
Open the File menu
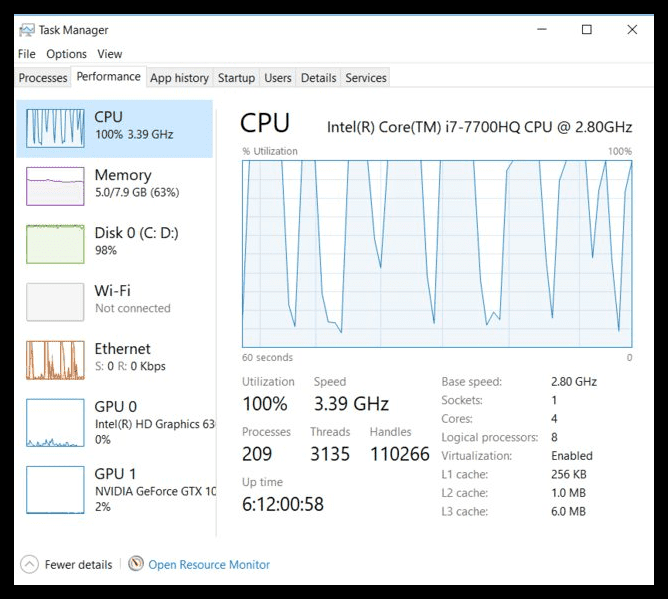coord(26,54)
